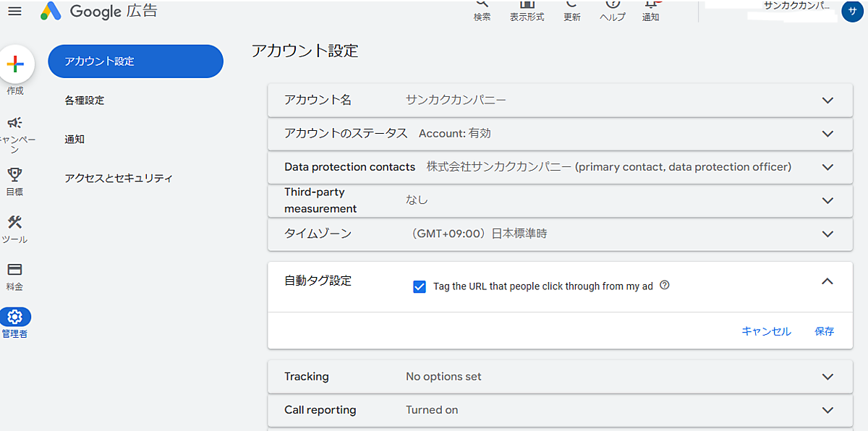Open Billing via credit card icon
868x431 pixels.
14,270
